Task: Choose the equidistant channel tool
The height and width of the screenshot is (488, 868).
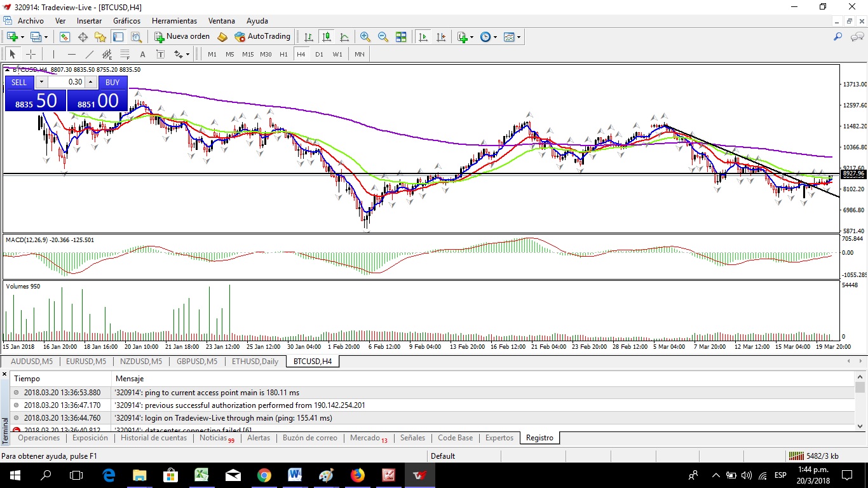Action: coord(107,54)
